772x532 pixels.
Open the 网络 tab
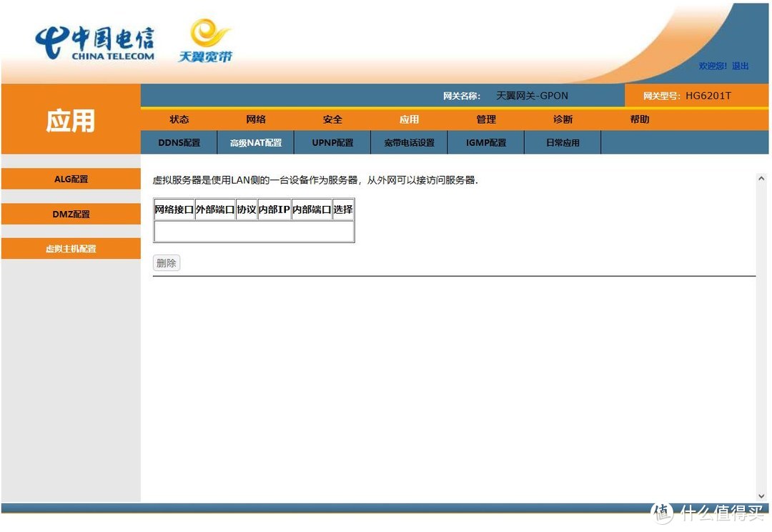pos(256,119)
